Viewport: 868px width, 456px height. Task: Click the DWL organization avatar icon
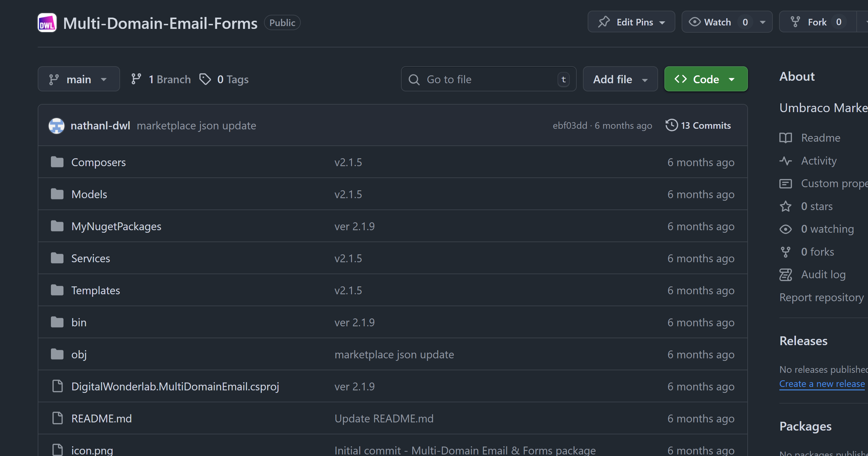tap(47, 23)
